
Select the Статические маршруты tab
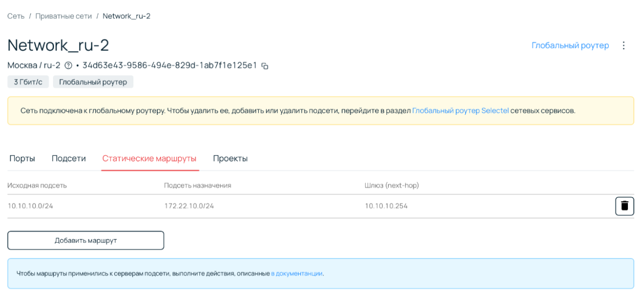click(x=149, y=158)
